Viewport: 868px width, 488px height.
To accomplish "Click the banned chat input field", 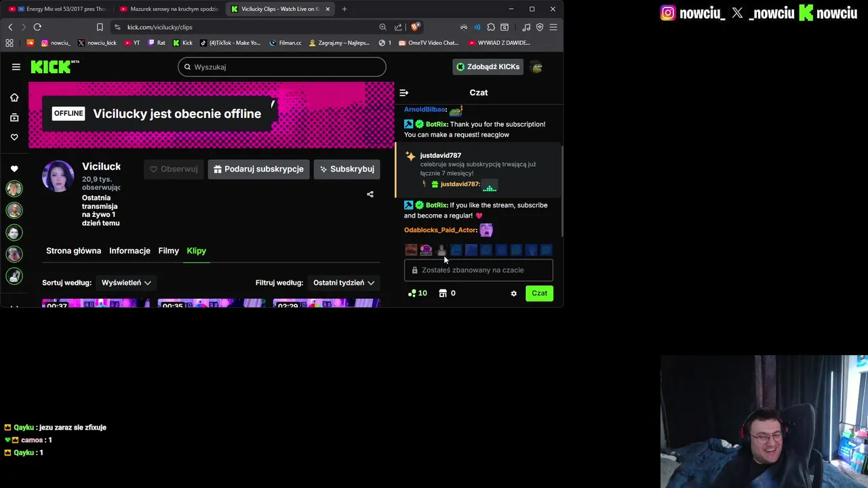I will (479, 270).
